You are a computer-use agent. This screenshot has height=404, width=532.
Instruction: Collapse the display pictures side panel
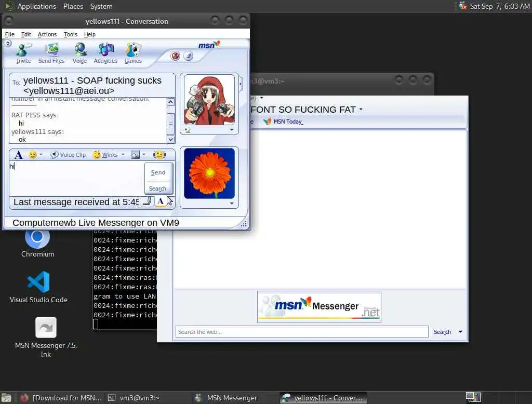point(241,83)
